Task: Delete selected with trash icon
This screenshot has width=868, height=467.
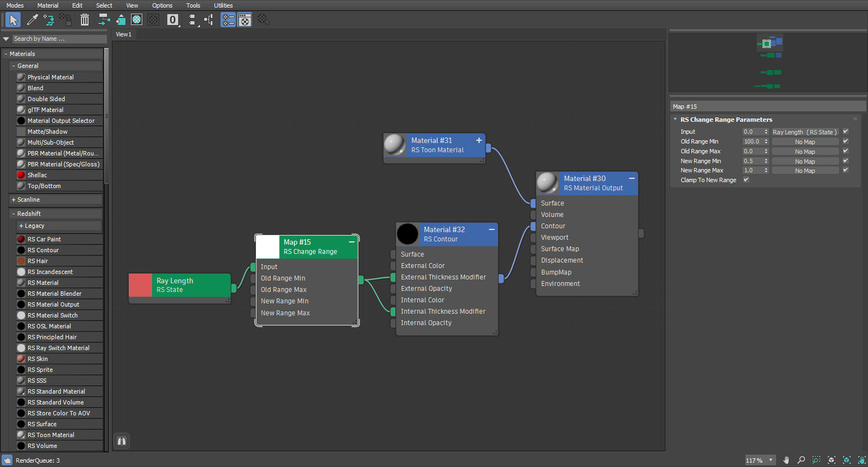Action: click(x=85, y=20)
